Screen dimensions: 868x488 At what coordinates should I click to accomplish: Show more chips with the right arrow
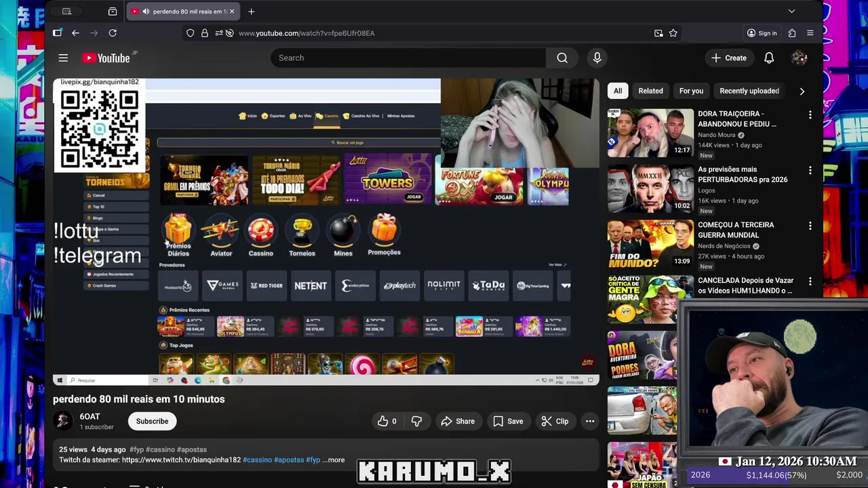click(x=802, y=91)
